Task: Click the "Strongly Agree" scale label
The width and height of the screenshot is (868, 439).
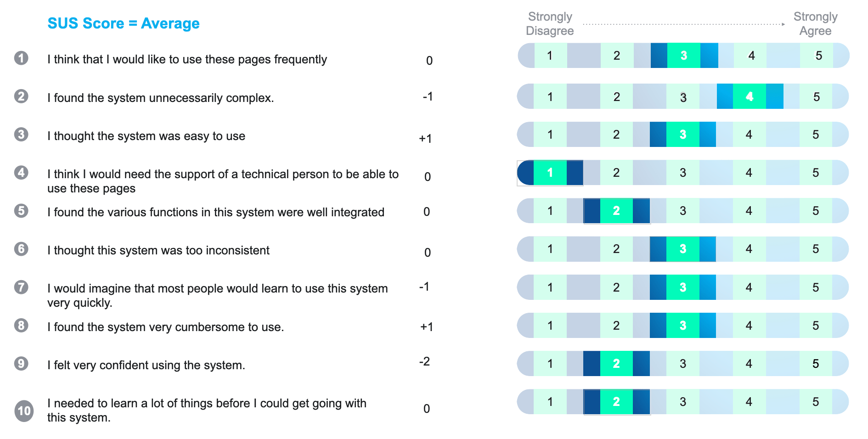Action: click(815, 23)
